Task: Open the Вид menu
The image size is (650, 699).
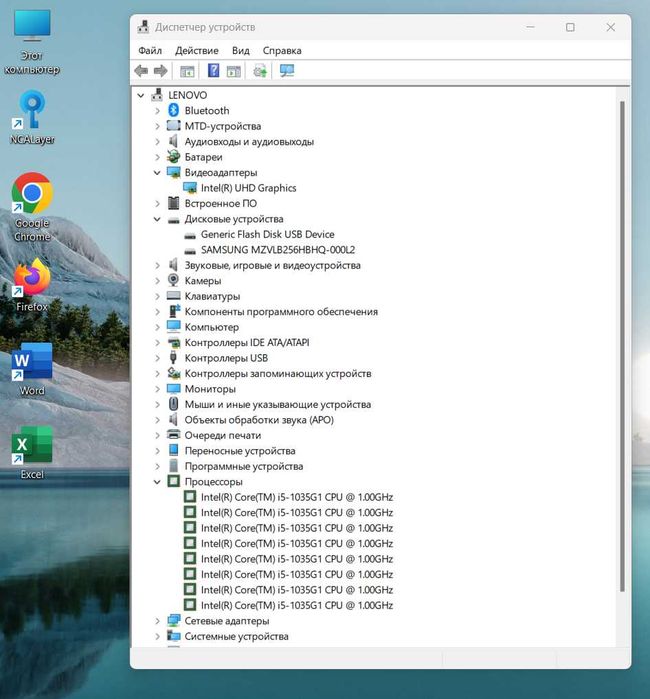Action: pyautogui.click(x=241, y=50)
